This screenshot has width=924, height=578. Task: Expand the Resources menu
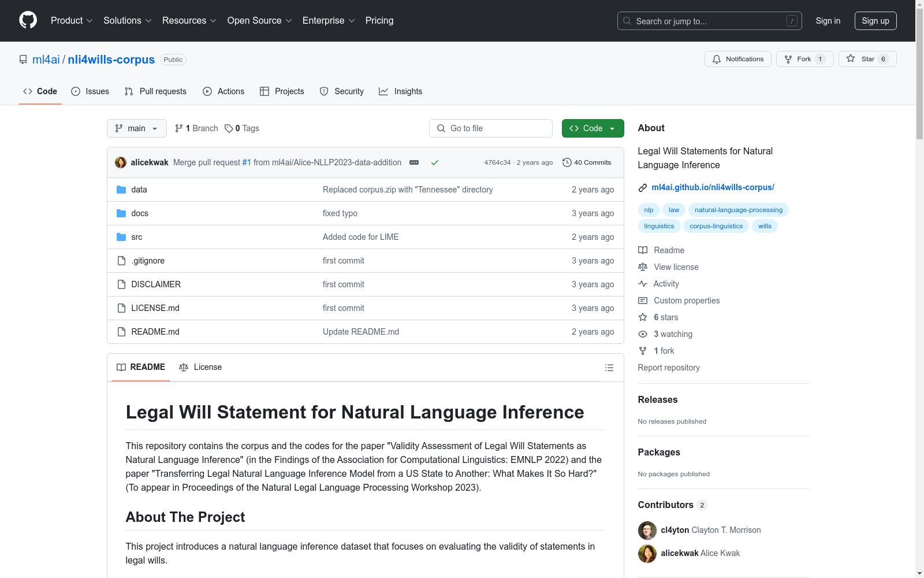click(189, 21)
